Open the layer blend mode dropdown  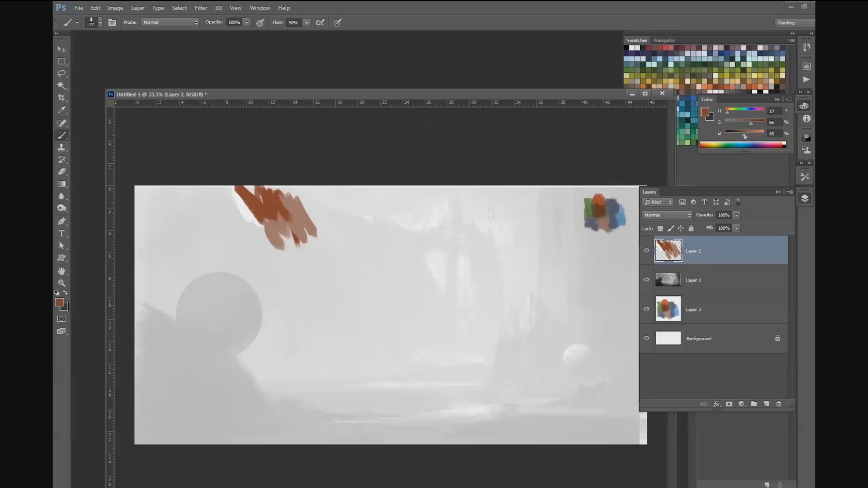667,215
